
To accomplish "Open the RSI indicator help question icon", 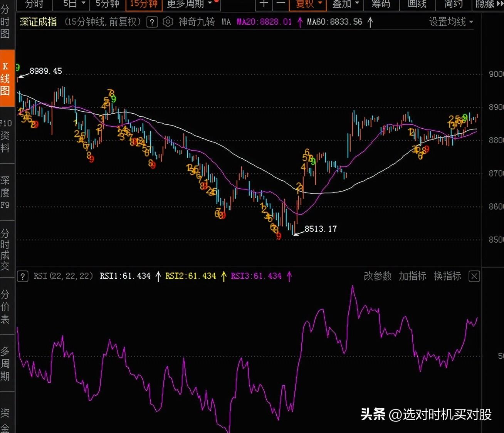I will pos(23,276).
